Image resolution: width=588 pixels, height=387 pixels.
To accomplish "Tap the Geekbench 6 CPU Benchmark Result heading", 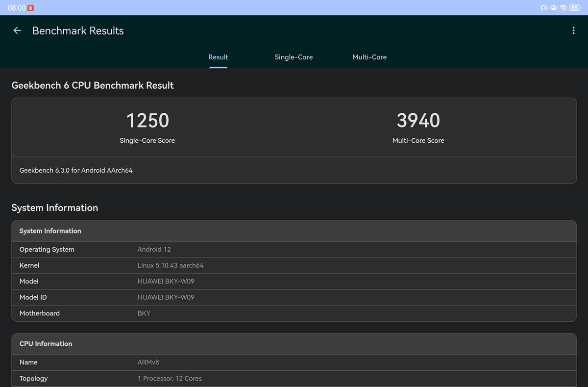I will click(93, 85).
